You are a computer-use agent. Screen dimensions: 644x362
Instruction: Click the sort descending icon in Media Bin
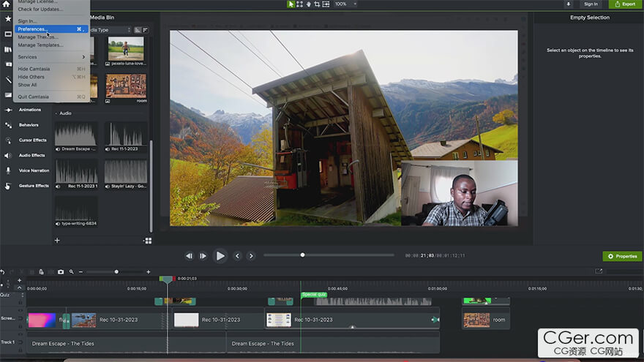tap(145, 30)
